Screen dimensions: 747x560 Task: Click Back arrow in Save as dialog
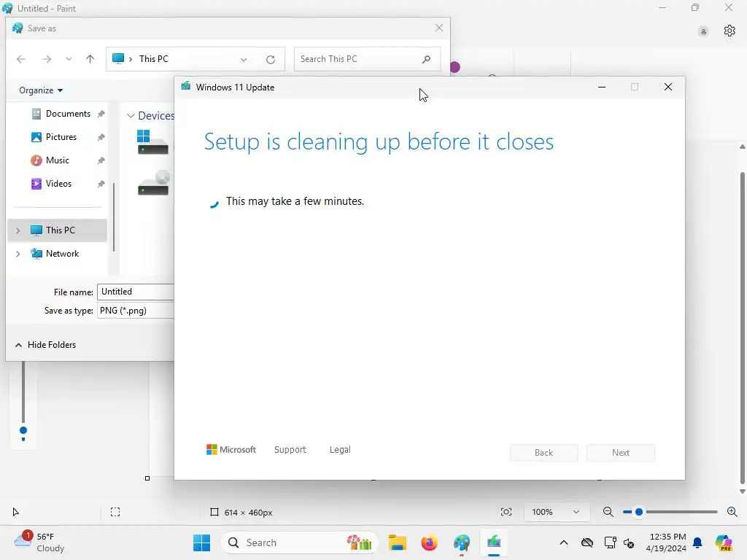pyautogui.click(x=21, y=59)
